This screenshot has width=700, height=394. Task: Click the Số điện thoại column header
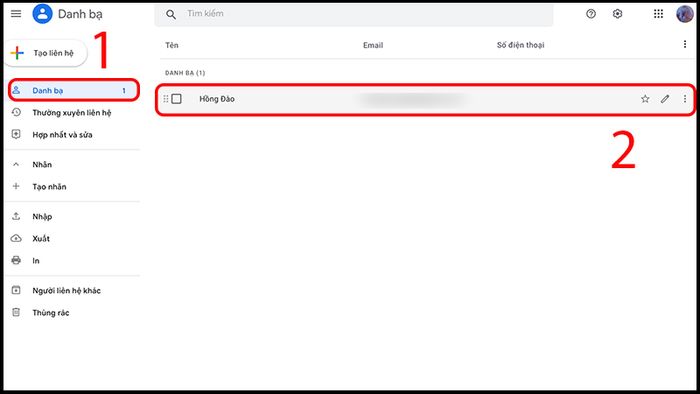[521, 45]
